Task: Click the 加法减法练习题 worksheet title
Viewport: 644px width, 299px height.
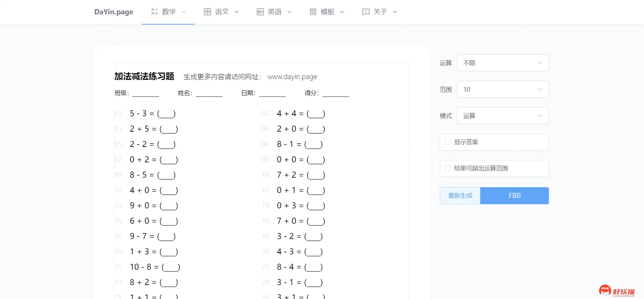Action: pyautogui.click(x=144, y=76)
